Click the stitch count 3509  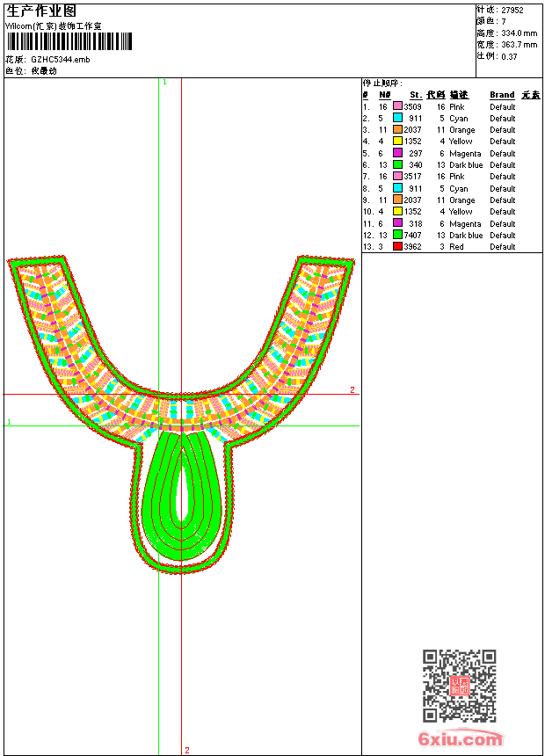[413, 107]
